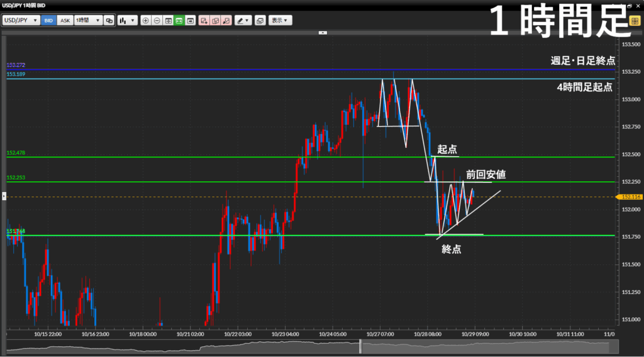Open the USD/JPY currency pair dropdown
This screenshot has height=357, width=644.
(x=21, y=20)
